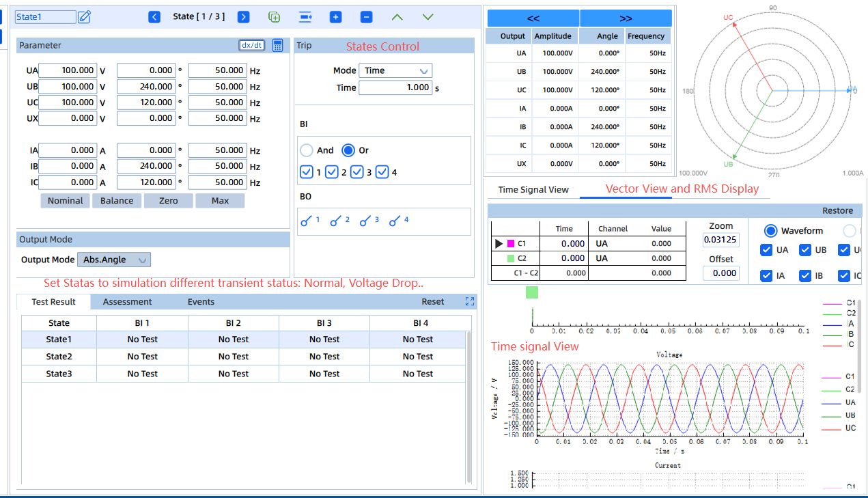This screenshot has height=498, width=868.
Task: Expand the Test Result panel fullscreen
Action: [x=469, y=301]
